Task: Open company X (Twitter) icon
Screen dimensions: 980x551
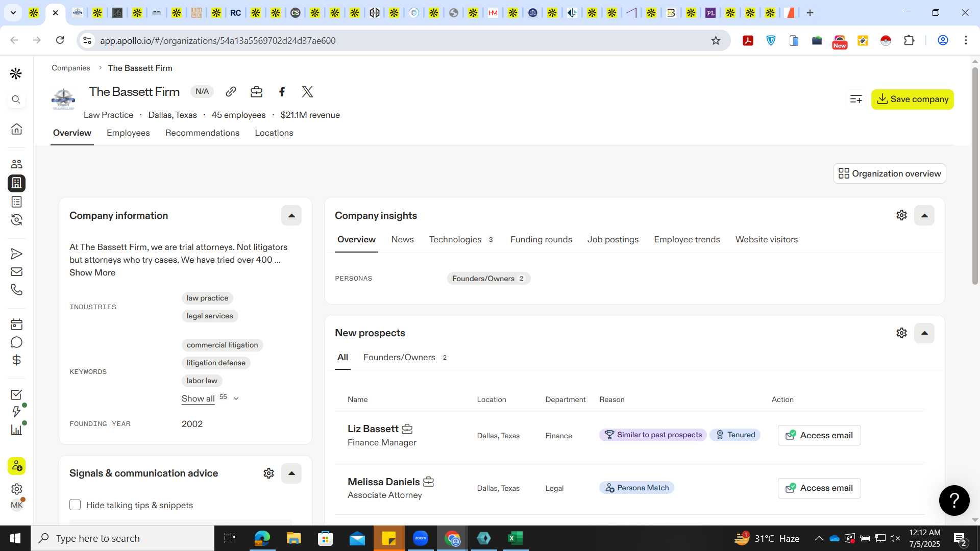Action: pos(307,91)
